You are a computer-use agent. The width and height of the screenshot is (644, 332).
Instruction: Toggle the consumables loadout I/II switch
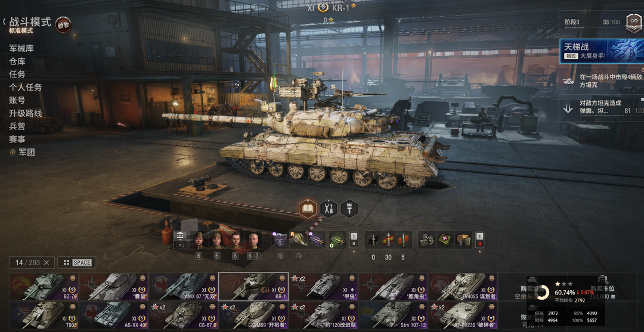tap(479, 240)
